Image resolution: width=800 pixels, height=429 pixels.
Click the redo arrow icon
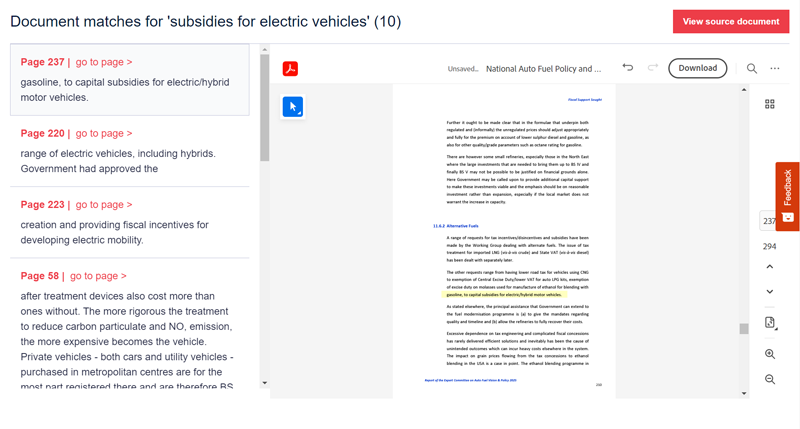pyautogui.click(x=652, y=68)
